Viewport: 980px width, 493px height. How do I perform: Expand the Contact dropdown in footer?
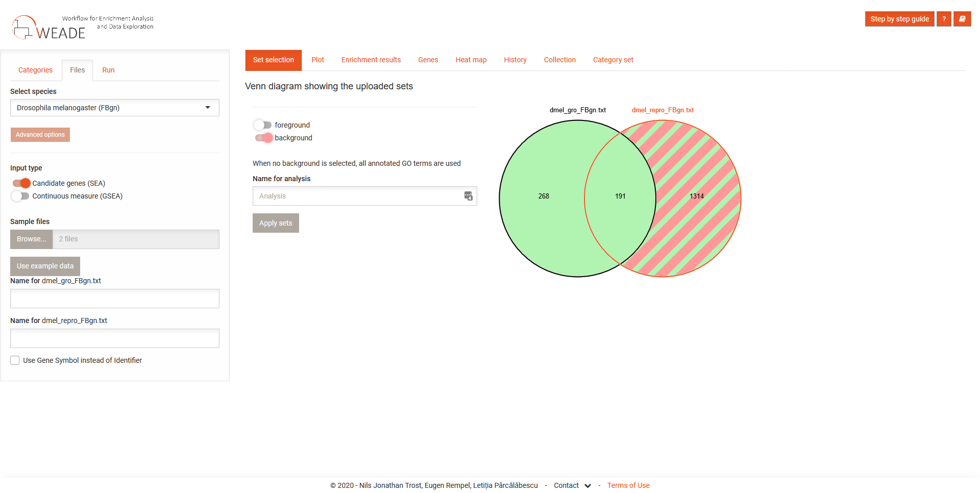coord(587,486)
